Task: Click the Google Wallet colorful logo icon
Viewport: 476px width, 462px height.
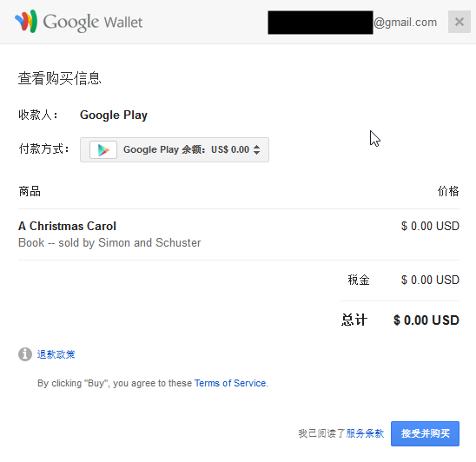Action: 26,21
